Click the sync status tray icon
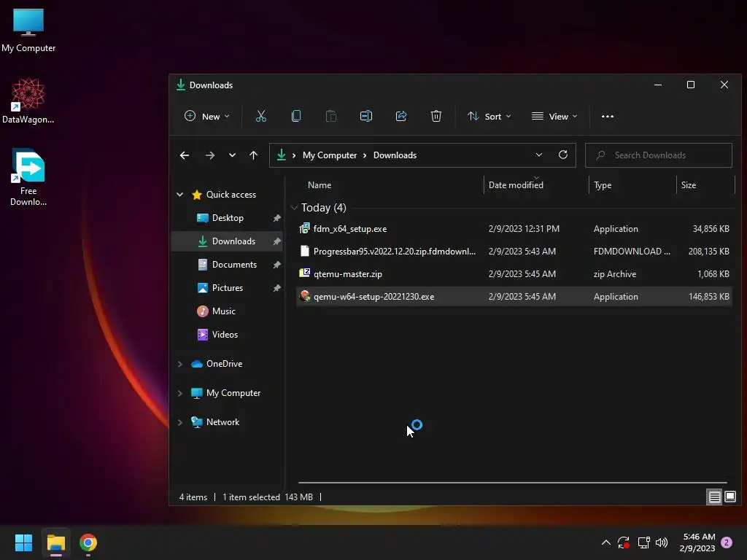 pyautogui.click(x=624, y=542)
